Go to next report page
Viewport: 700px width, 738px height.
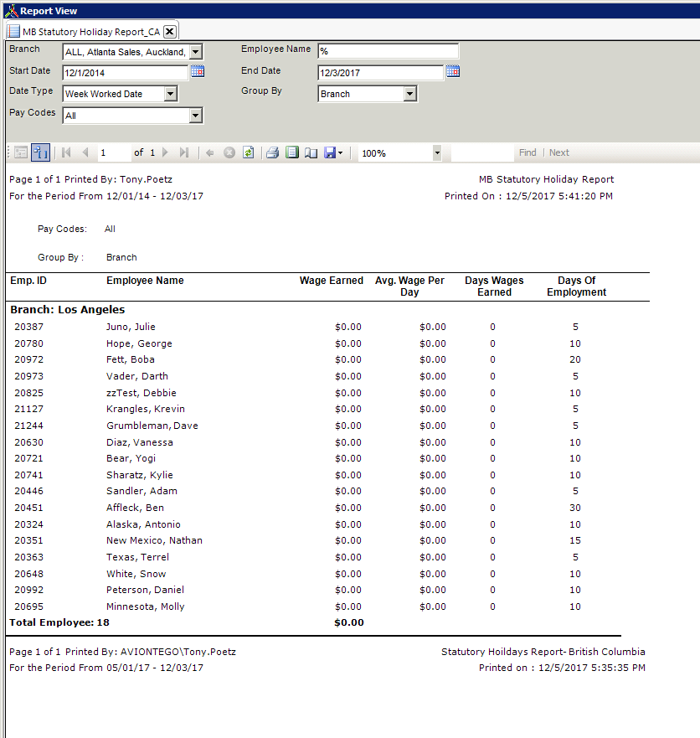click(x=165, y=152)
